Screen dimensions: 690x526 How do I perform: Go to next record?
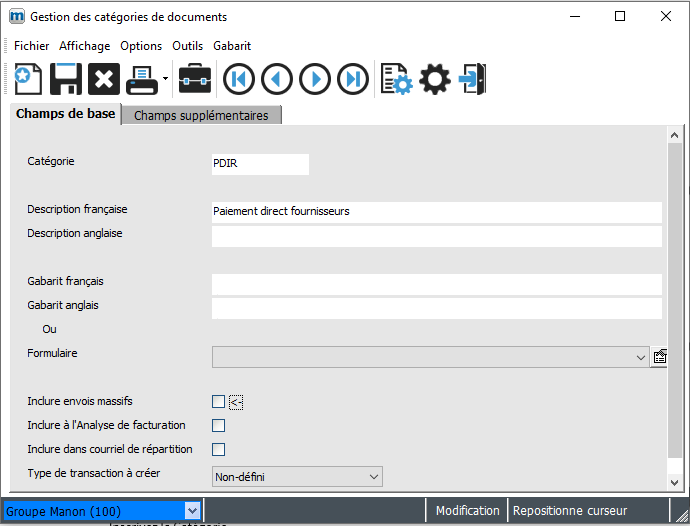tap(315, 78)
